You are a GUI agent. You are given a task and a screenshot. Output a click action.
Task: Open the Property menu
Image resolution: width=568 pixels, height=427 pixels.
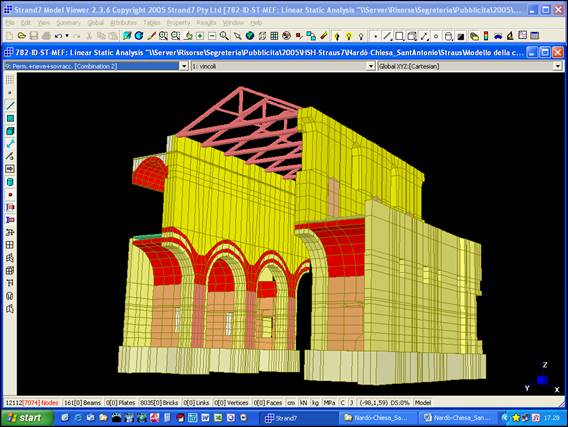[178, 23]
